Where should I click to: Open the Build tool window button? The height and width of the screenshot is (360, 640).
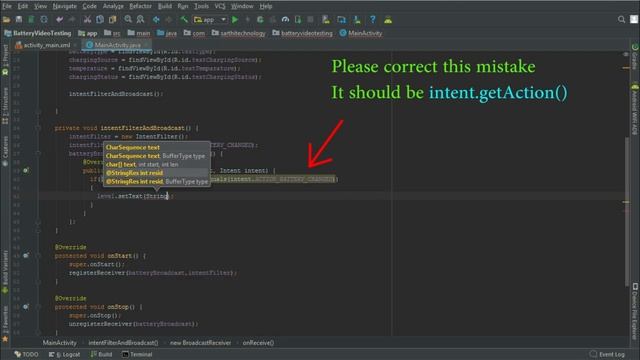click(x=101, y=354)
